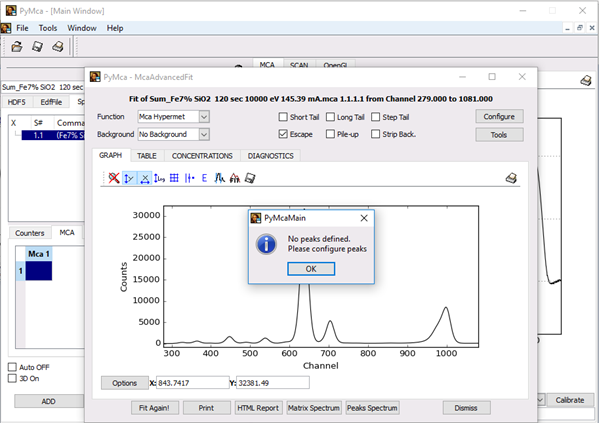This screenshot has width=599, height=423.
Task: Click the Mca 1 column header
Action: pyautogui.click(x=39, y=254)
